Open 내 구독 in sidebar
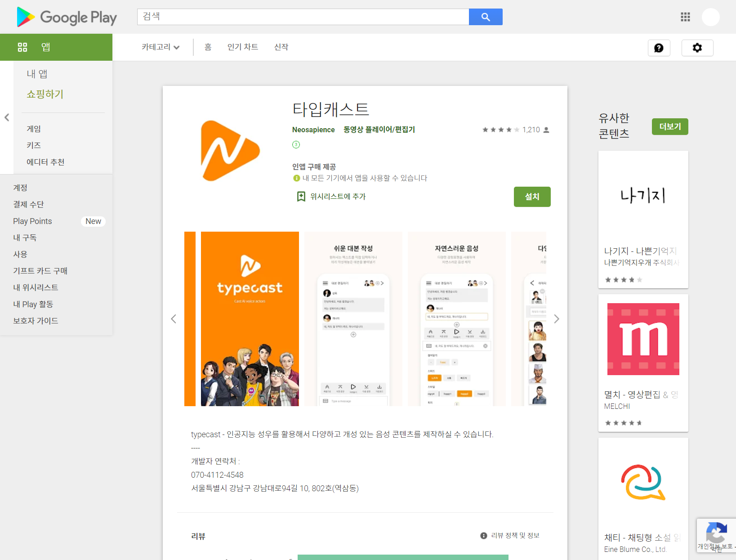The height and width of the screenshot is (560, 736). pyautogui.click(x=25, y=237)
